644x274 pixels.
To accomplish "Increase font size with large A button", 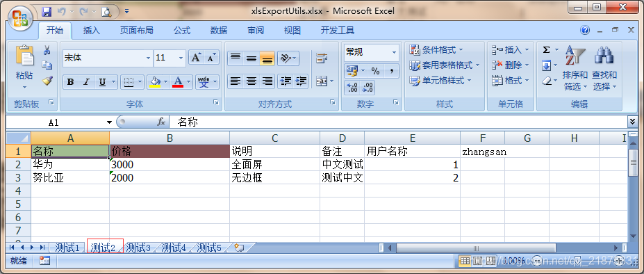I will click(196, 58).
